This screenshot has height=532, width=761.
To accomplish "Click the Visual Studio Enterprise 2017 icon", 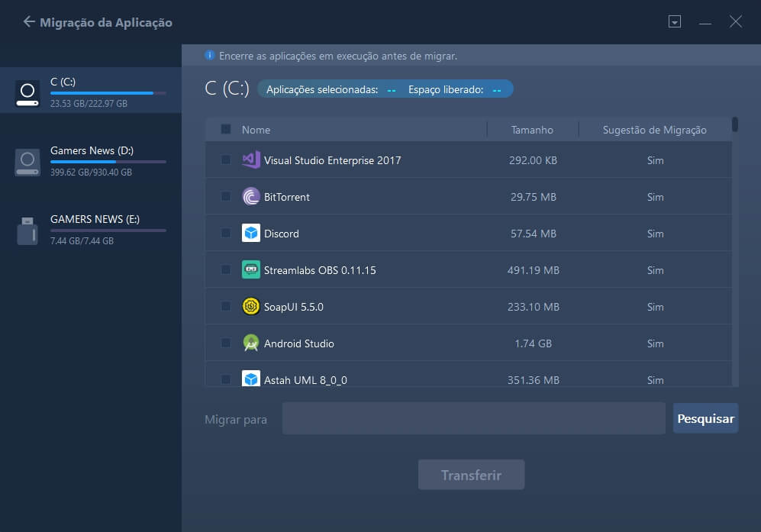I will pos(253,160).
